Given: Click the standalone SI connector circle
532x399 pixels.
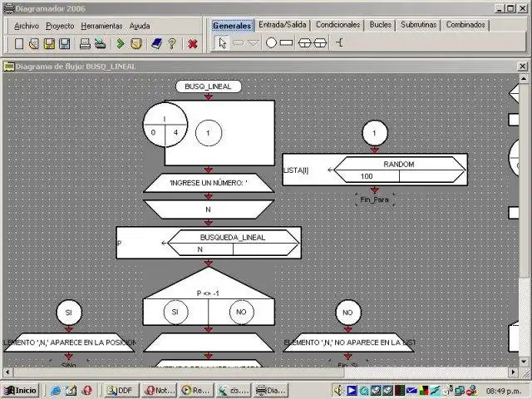Looking at the screenshot, I should click(69, 313).
